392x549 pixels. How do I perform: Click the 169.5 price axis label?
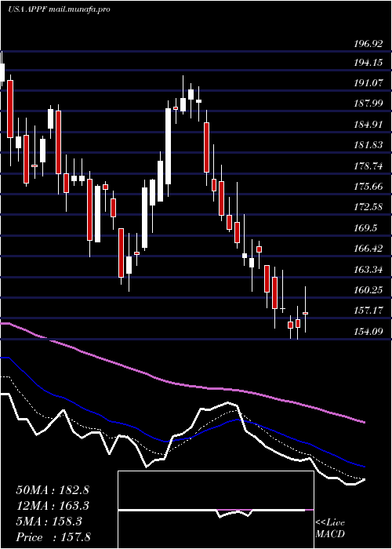(x=365, y=228)
